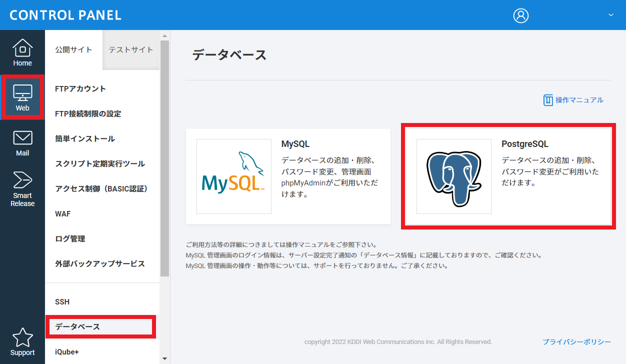This screenshot has width=626, height=364.
Task: Open the Web section icon
Action: coord(22,93)
